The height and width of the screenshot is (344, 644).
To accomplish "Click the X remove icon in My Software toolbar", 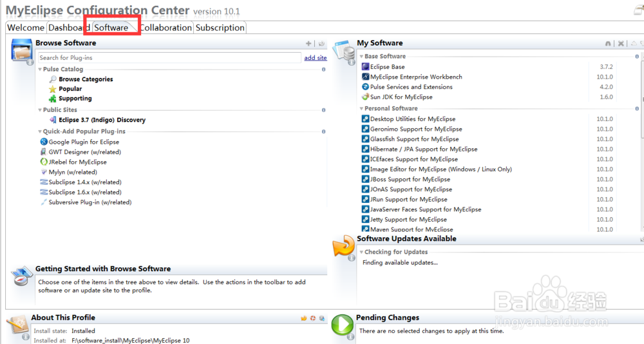I will (621, 43).
